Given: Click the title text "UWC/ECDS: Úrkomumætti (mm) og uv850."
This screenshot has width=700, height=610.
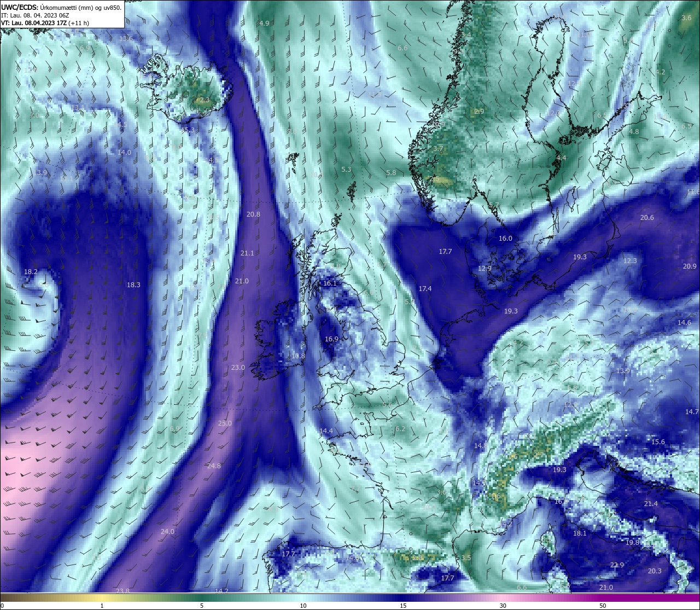Looking at the screenshot, I should (x=61, y=8).
